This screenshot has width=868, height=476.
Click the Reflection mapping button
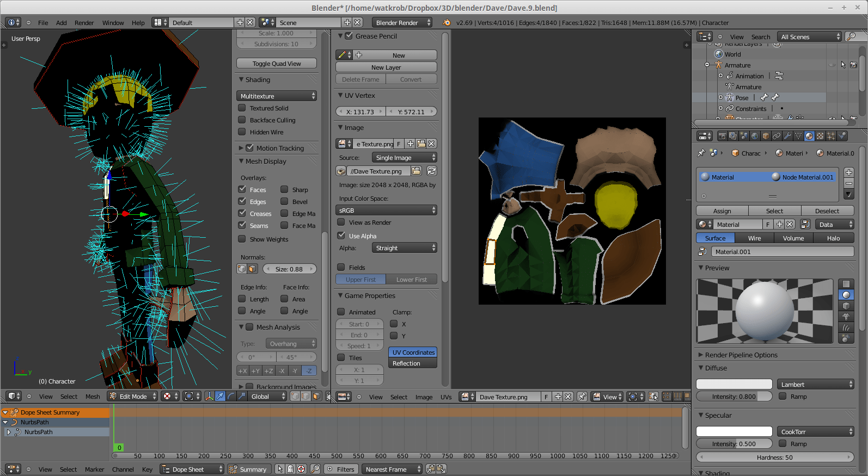tap(412, 363)
